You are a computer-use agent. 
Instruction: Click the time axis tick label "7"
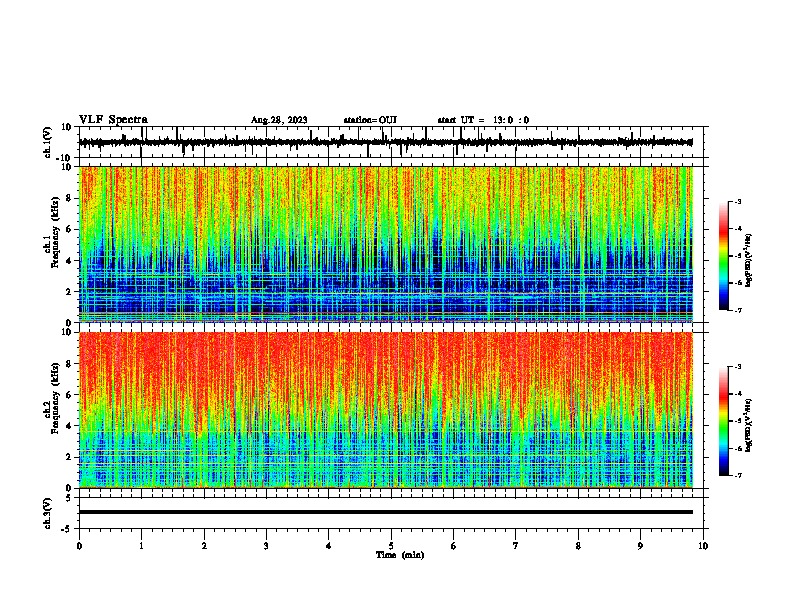516,546
